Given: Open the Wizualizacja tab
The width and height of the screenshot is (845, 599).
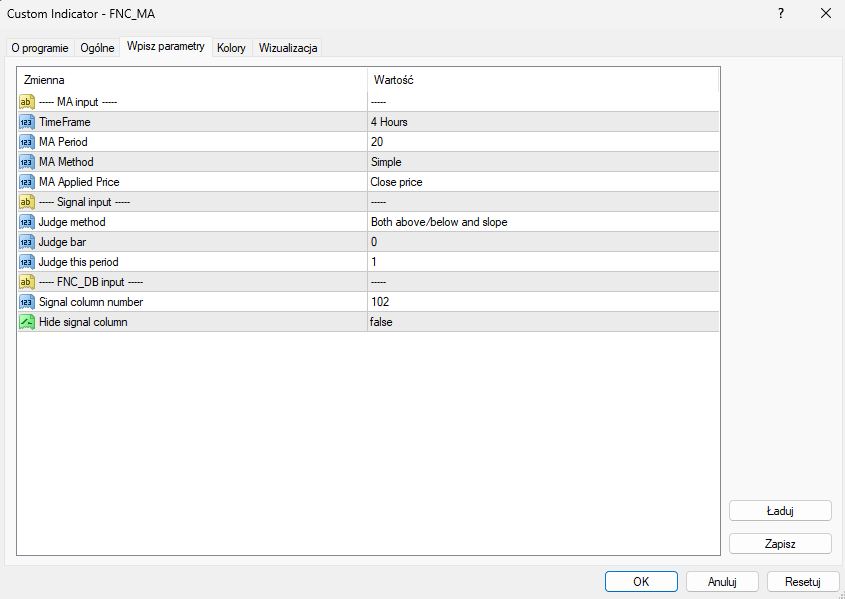Looking at the screenshot, I should (x=288, y=48).
